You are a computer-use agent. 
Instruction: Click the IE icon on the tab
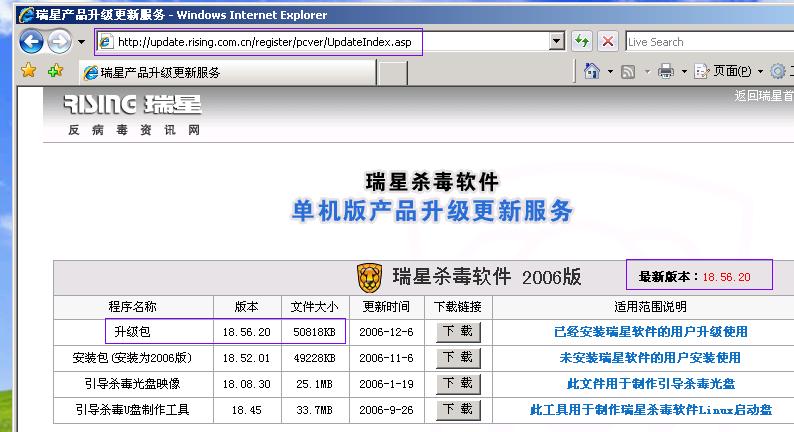coord(90,73)
